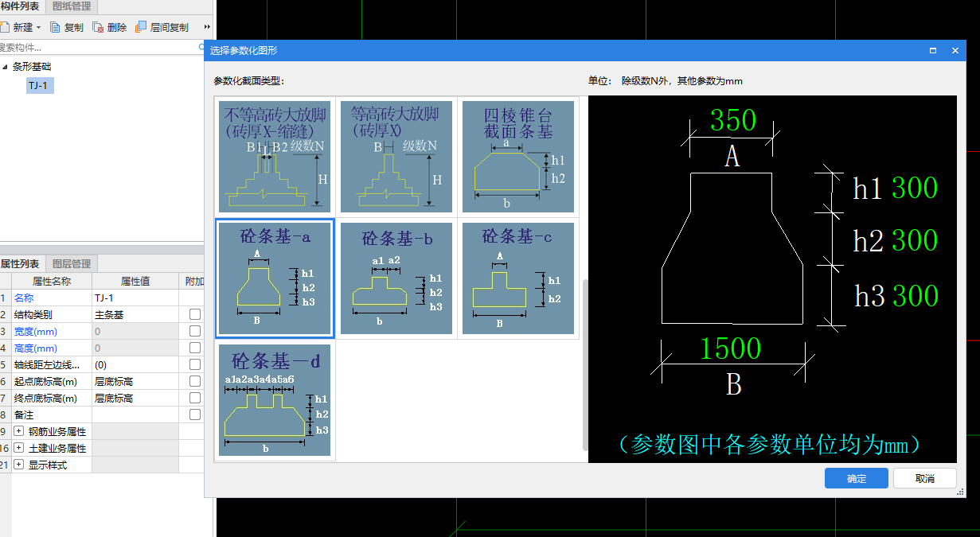Select the 砼条基-a section thumbnail
The width and height of the screenshot is (980, 537).
275,278
